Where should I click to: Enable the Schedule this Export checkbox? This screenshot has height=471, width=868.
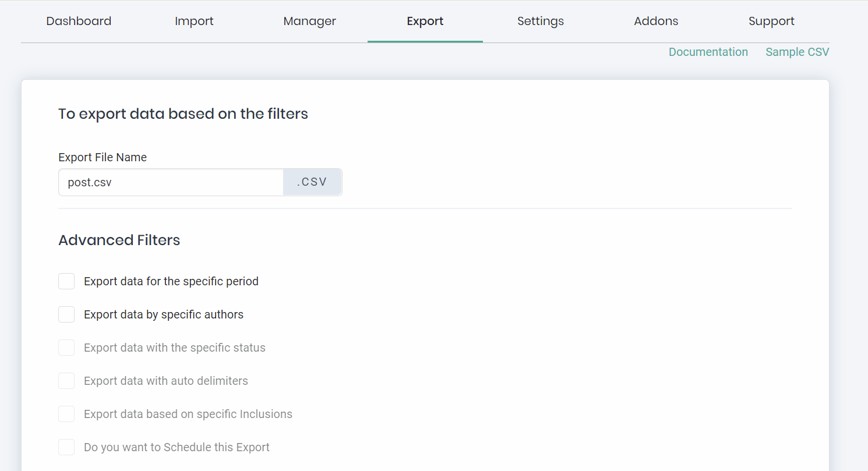pyautogui.click(x=66, y=447)
